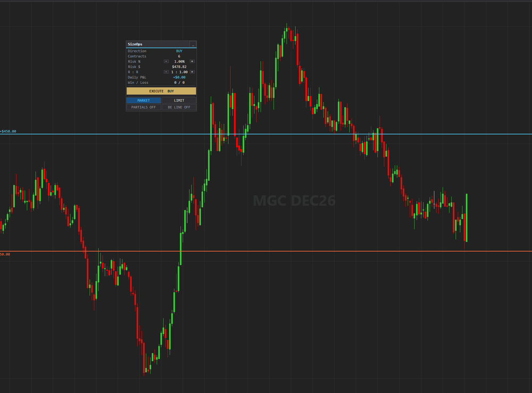Toggle the PARTIALS OFF button
The height and width of the screenshot is (393, 532).
(x=144, y=107)
